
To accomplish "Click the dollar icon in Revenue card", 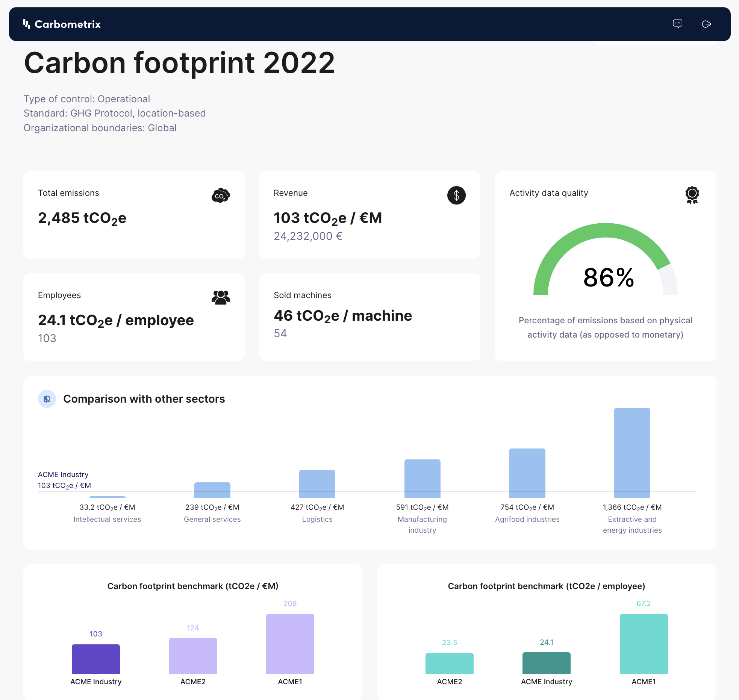I will (x=456, y=195).
